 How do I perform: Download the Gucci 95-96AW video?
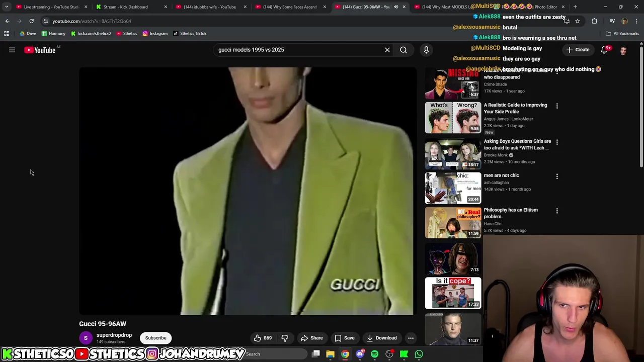click(382, 338)
